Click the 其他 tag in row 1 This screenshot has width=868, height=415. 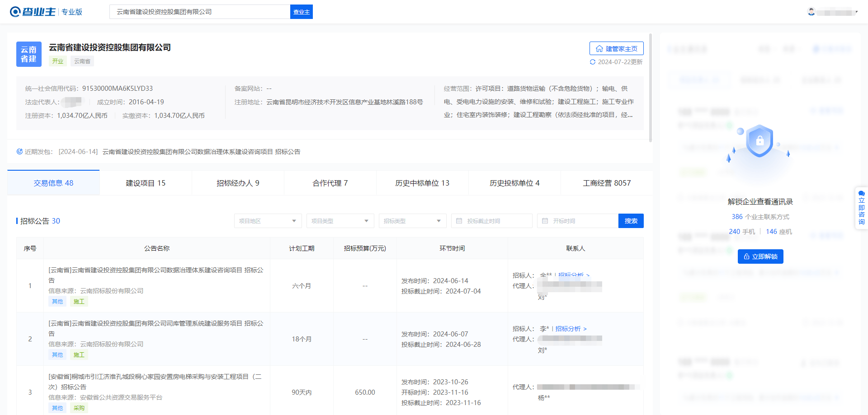(x=57, y=302)
